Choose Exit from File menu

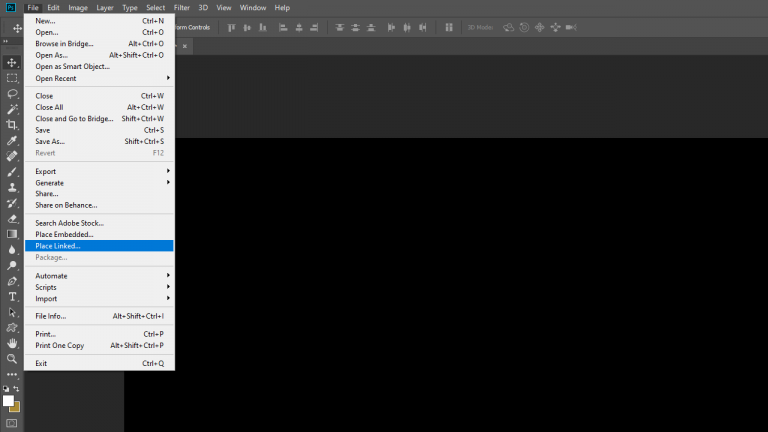coord(99,363)
